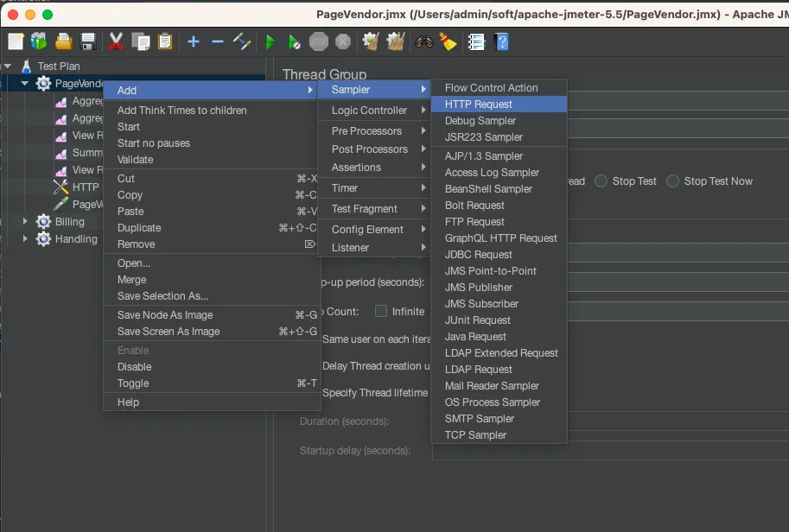Click the Copy toolbar icon
This screenshot has width=789, height=532.
click(141, 41)
